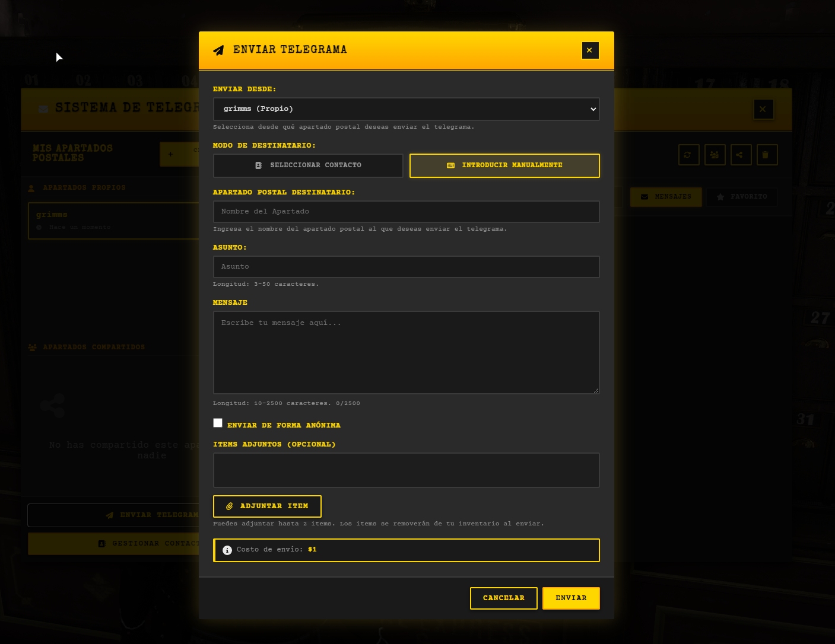Close the Sistema de Telegramas background window
Image resolution: width=835 pixels, height=644 pixels.
763,109
